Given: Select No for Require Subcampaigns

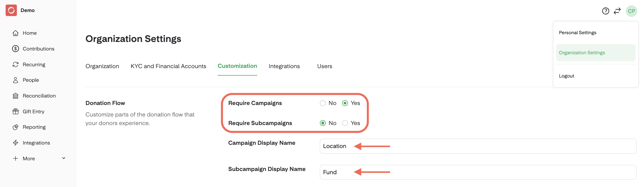Looking at the screenshot, I should point(323,123).
